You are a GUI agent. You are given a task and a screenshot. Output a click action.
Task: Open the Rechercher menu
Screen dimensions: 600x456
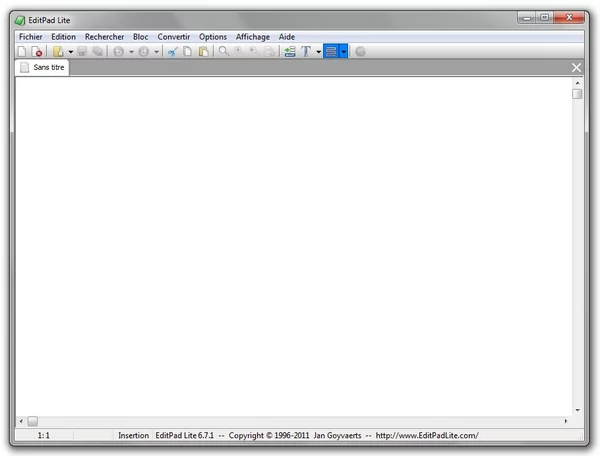click(x=104, y=37)
